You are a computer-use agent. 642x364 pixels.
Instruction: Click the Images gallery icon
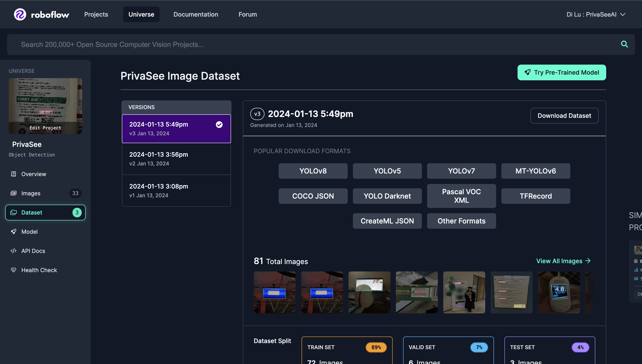coord(14,193)
